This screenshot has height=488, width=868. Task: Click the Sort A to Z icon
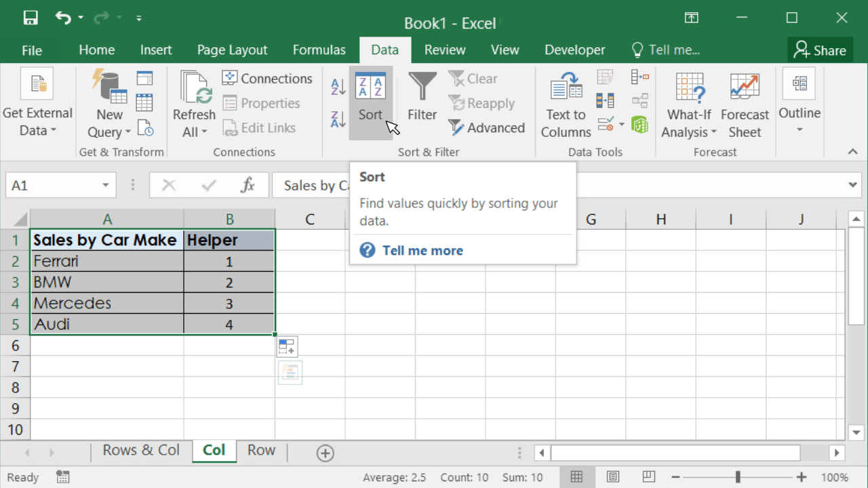pos(338,86)
